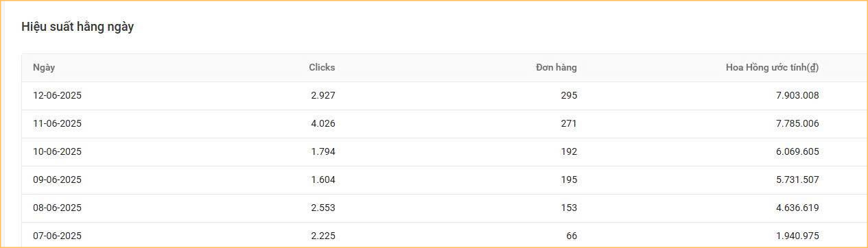Click the Đơn hàng column header
The height and width of the screenshot is (248, 868).
(556, 67)
